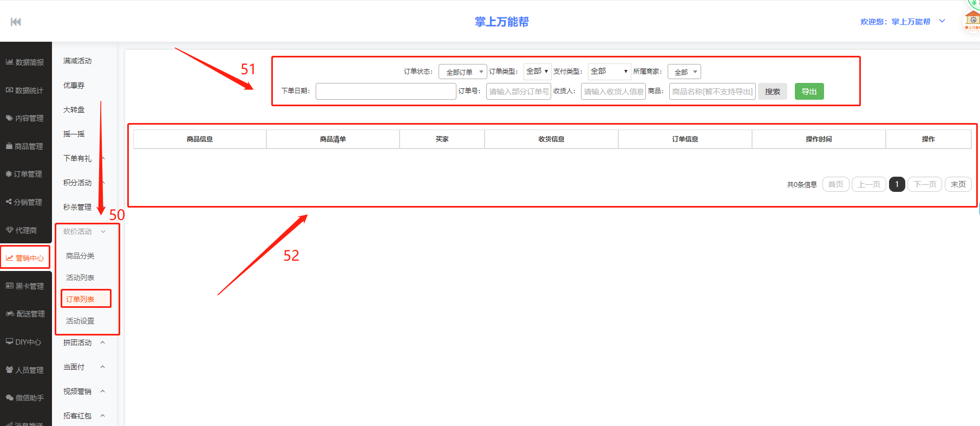
Task: Click the 下单日期 date input field
Action: (386, 92)
